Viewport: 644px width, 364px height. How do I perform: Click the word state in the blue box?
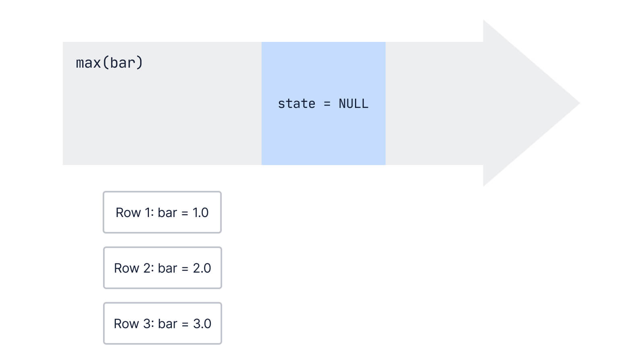(297, 104)
